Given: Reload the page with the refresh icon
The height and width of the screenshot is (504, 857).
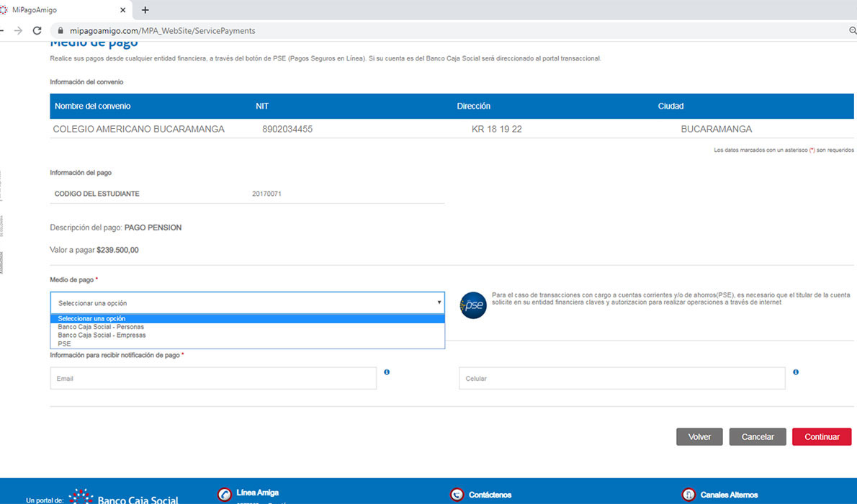Looking at the screenshot, I should 37,31.
